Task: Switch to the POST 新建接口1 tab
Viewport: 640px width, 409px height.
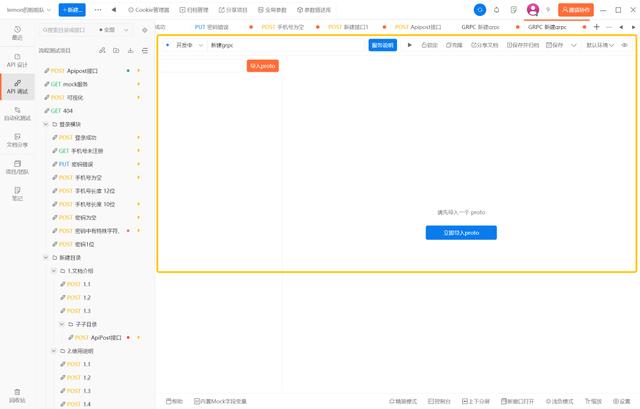Action: click(348, 27)
